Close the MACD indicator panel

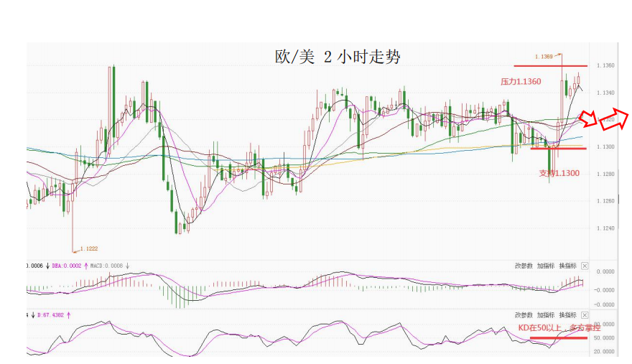585,266
